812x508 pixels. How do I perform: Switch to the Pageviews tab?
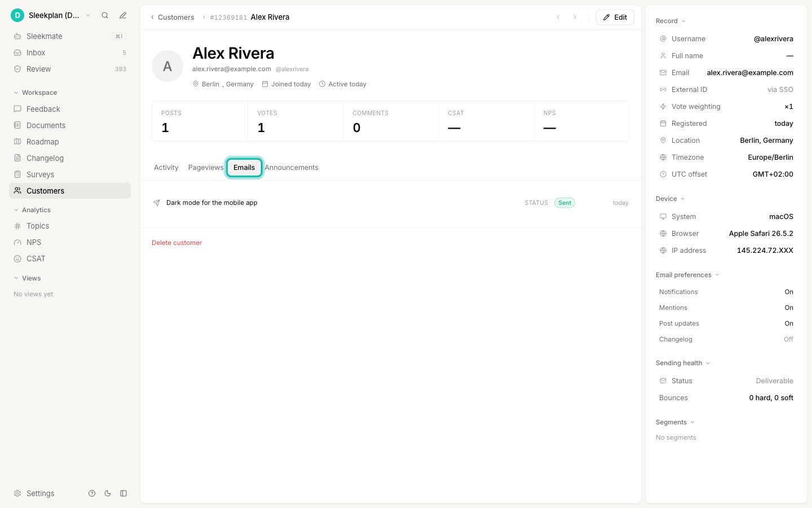[x=206, y=168]
